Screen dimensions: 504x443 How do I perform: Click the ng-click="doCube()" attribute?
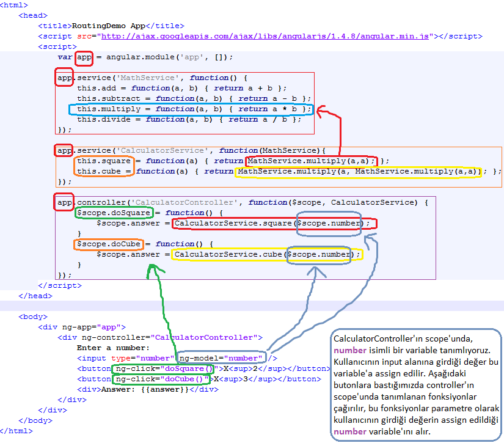[162, 379]
